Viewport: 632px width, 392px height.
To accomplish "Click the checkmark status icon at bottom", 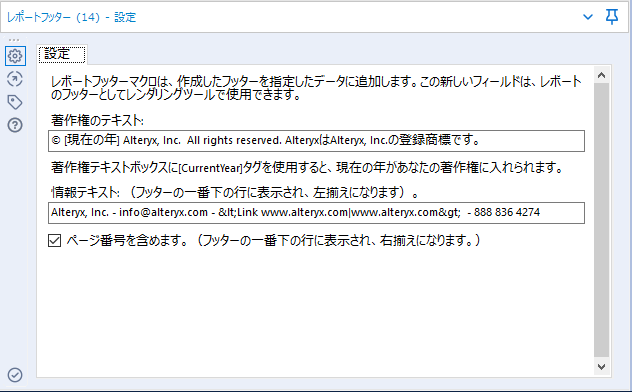I will [x=15, y=375].
